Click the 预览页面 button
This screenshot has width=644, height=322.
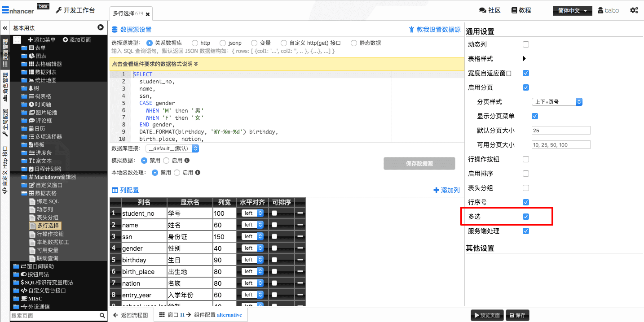487,315
